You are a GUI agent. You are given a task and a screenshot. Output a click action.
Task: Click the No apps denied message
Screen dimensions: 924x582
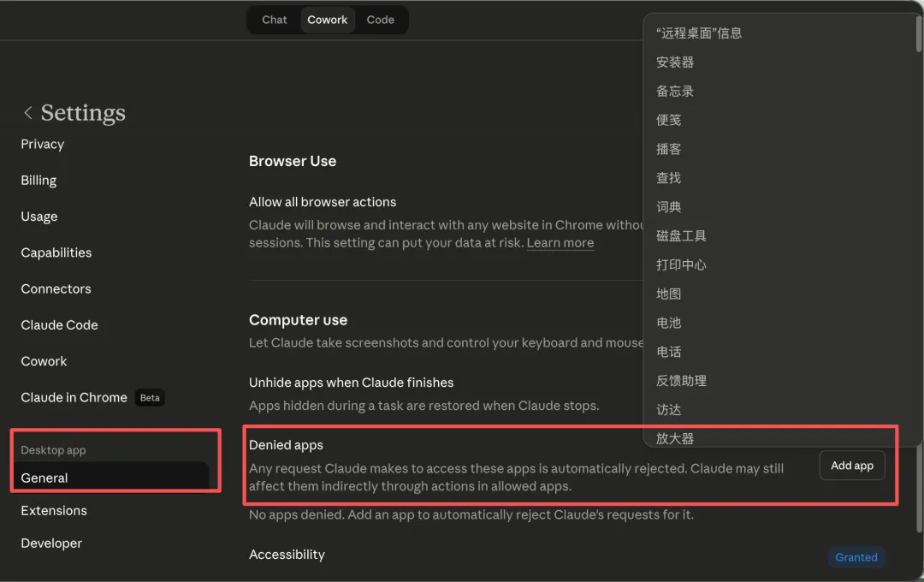[x=471, y=514]
